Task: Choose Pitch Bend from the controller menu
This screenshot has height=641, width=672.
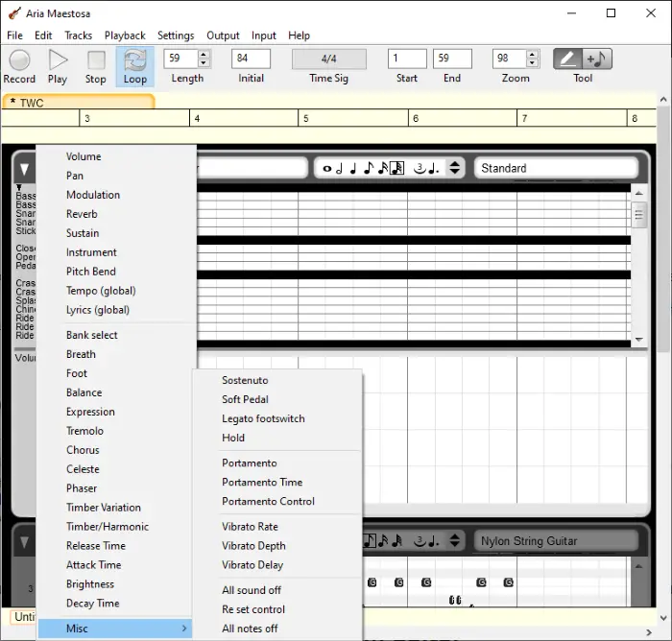Action: [115, 272]
